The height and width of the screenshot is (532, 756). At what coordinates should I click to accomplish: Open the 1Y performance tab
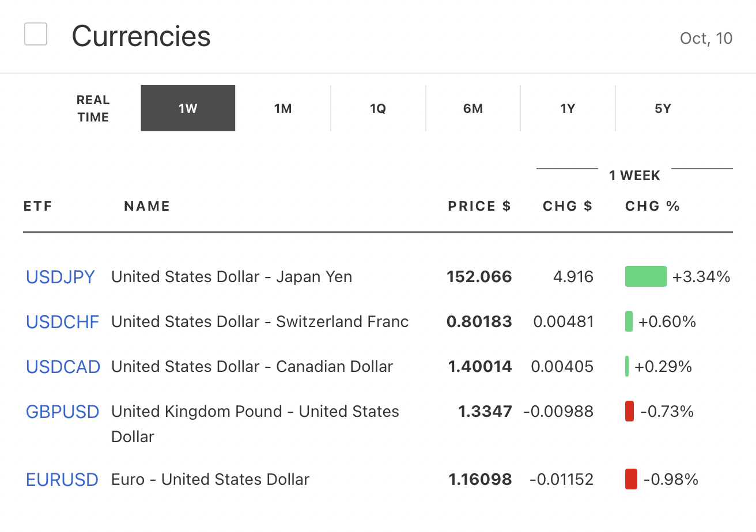[568, 108]
